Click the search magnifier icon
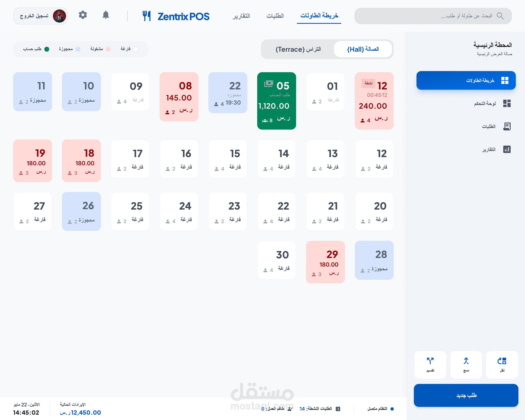Image resolution: width=525 pixels, height=420 pixels. tap(500, 16)
